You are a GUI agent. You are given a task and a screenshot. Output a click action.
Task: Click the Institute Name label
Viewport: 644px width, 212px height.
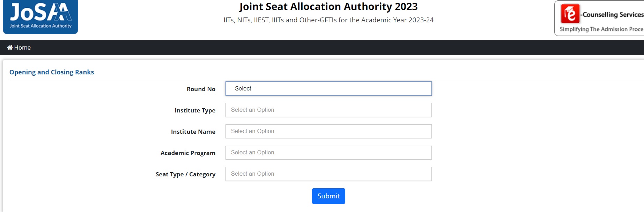coord(193,132)
